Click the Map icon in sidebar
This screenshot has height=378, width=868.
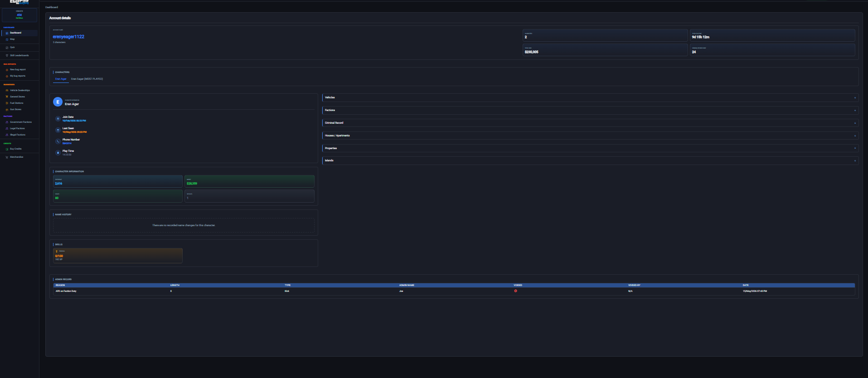[7, 39]
